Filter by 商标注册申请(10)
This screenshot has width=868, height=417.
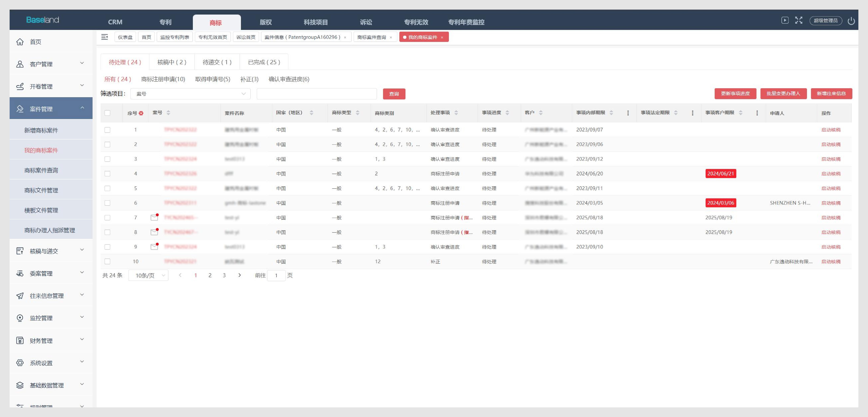[163, 79]
